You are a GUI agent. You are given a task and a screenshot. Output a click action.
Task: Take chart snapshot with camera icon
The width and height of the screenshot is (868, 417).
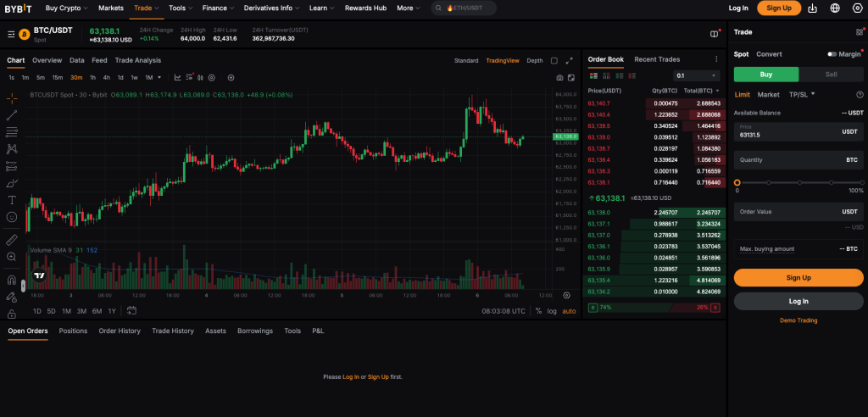(x=559, y=78)
